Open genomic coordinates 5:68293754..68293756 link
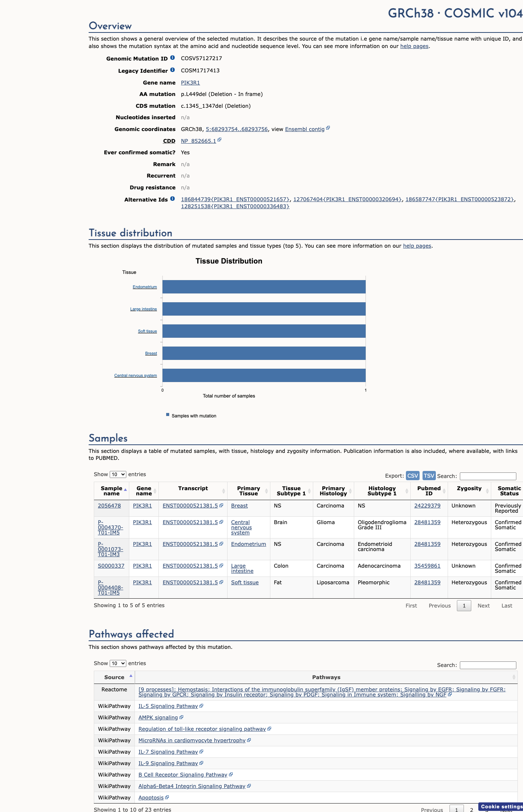 point(237,129)
